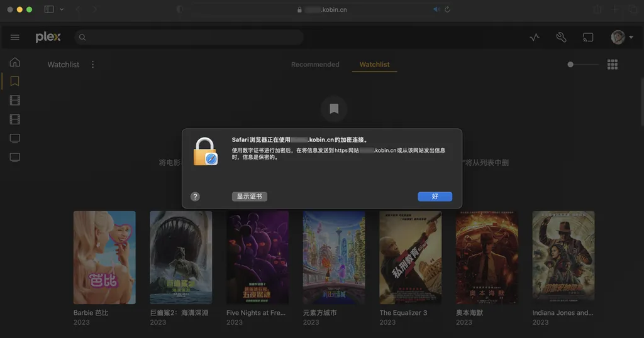Adjust the poster size slider
The height and width of the screenshot is (338, 644).
click(582, 65)
